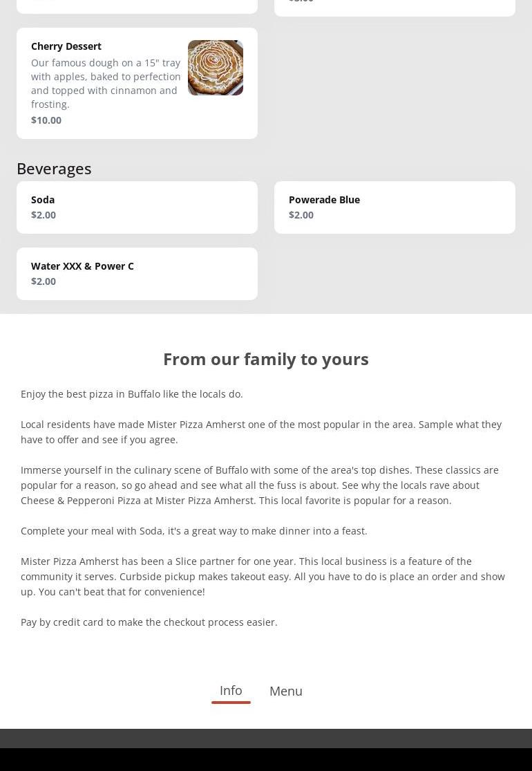Image resolution: width=532 pixels, height=771 pixels.
Task: Click the "Pay by credit card" sentence
Action: (149, 622)
